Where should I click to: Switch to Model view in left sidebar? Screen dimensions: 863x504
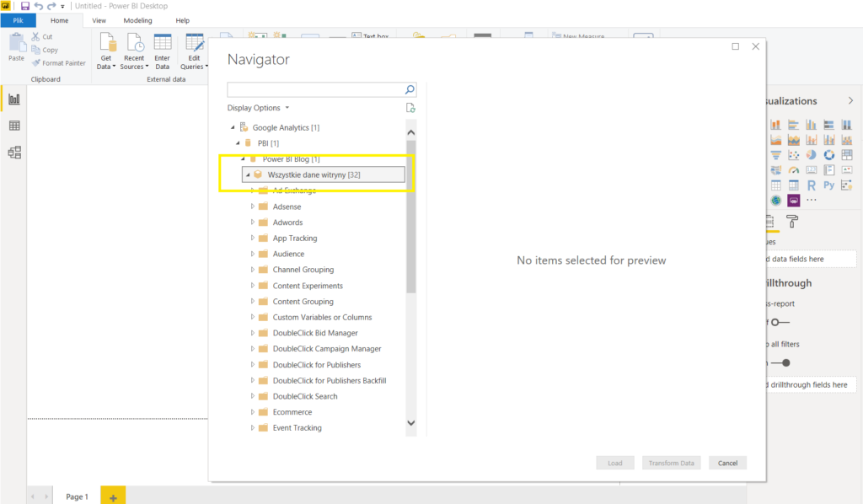tap(14, 153)
